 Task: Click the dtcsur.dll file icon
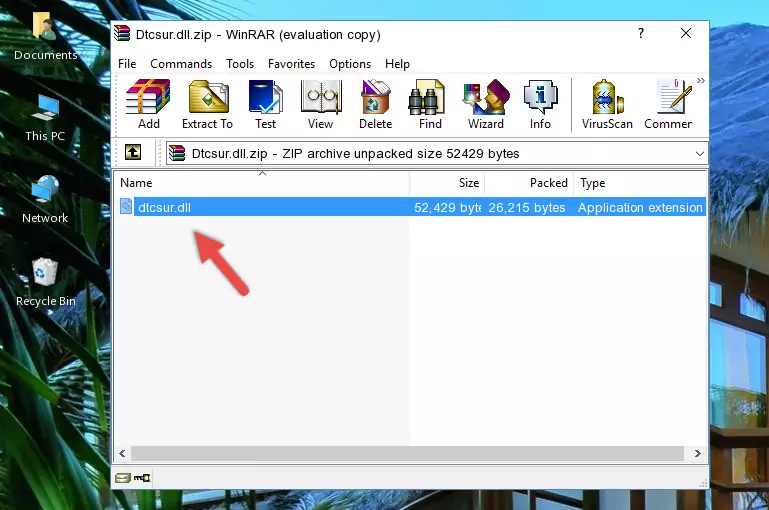[126, 206]
